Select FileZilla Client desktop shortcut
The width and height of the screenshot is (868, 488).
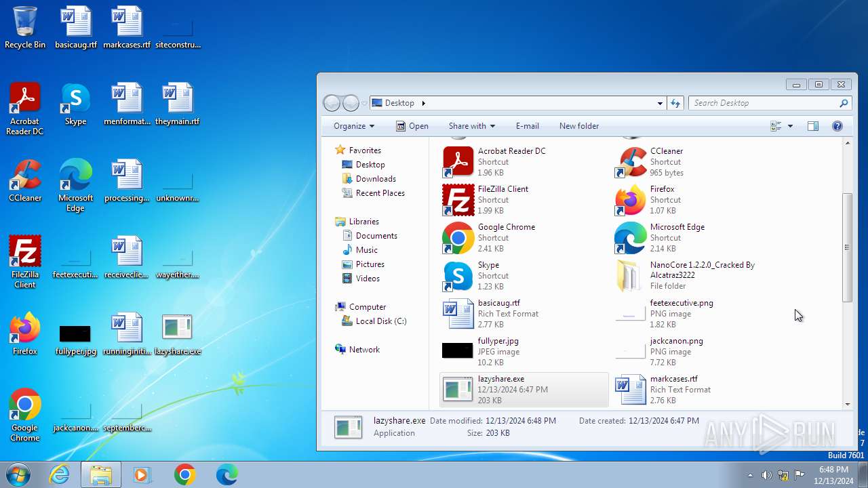click(x=25, y=262)
